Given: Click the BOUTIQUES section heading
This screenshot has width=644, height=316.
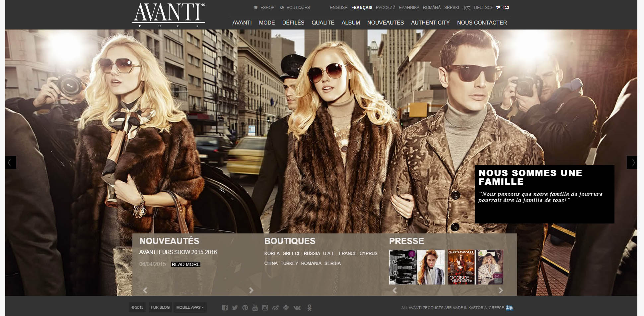Looking at the screenshot, I should coord(290,241).
